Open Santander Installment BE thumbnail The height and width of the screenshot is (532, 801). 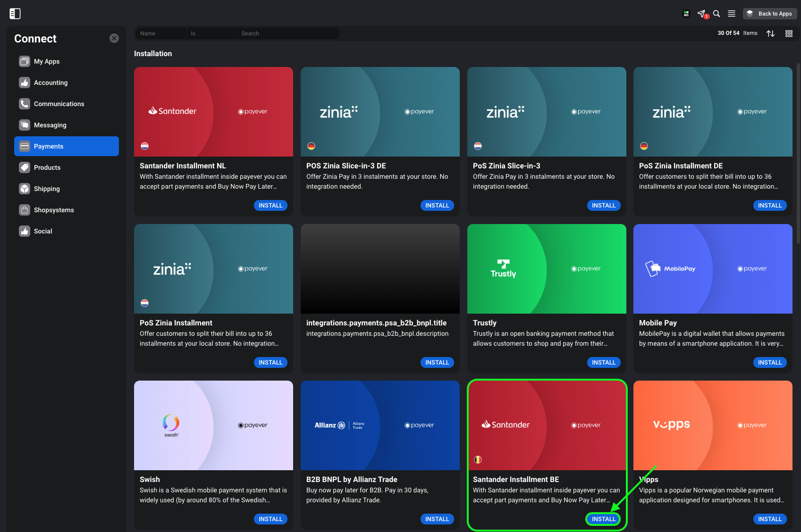pos(547,425)
